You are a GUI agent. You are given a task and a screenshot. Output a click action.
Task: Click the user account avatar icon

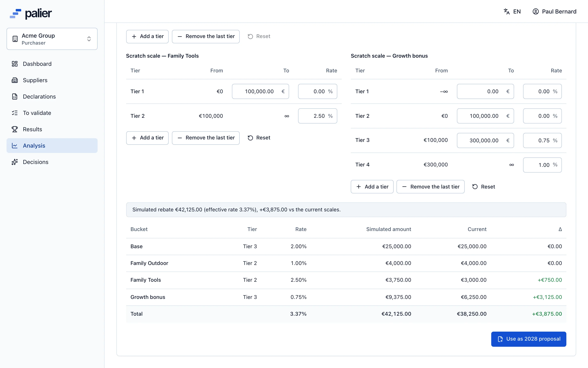tap(536, 11)
